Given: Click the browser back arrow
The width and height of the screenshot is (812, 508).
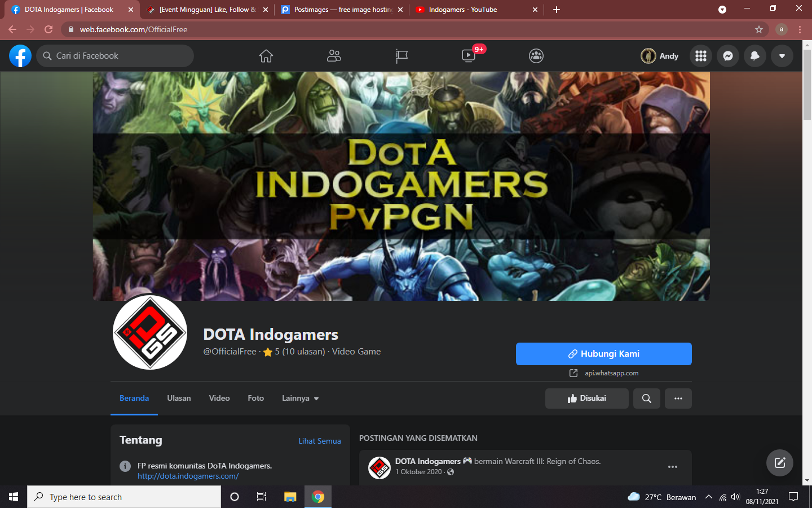Looking at the screenshot, I should point(12,29).
